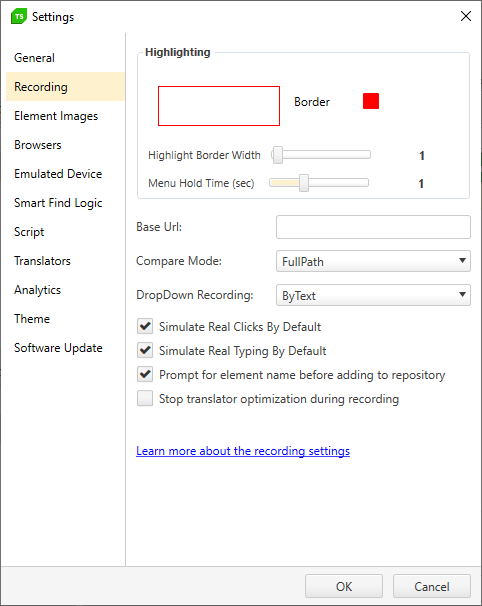Click the Settings title text
Viewport: 482px width, 606px height.
click(x=53, y=17)
